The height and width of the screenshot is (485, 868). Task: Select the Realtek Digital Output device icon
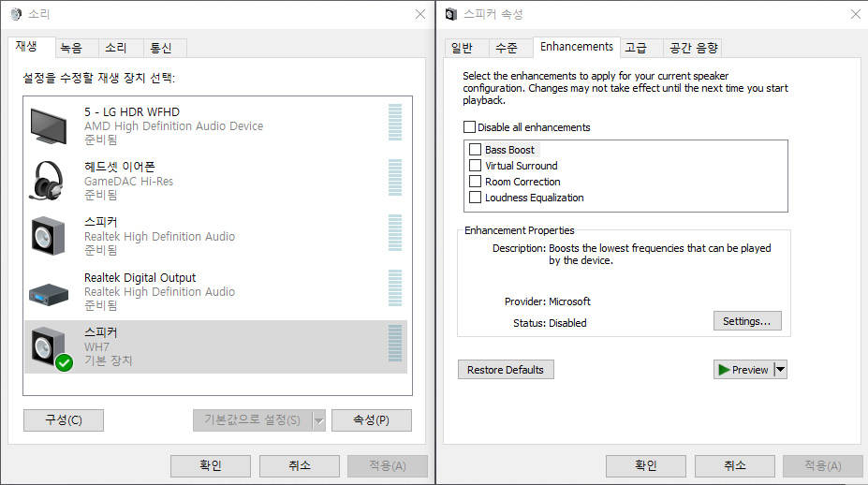(49, 294)
